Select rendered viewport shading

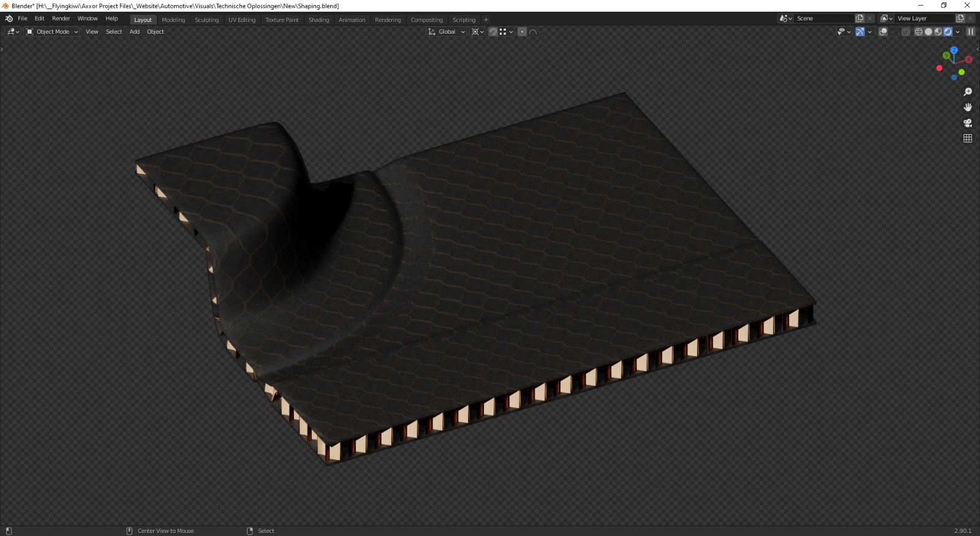click(x=948, y=32)
